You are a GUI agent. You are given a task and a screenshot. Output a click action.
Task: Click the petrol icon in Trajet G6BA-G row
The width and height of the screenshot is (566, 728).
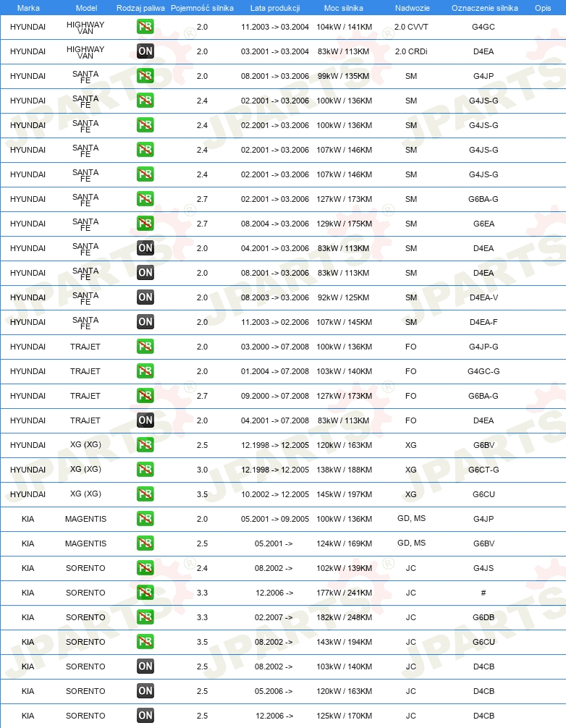click(145, 396)
